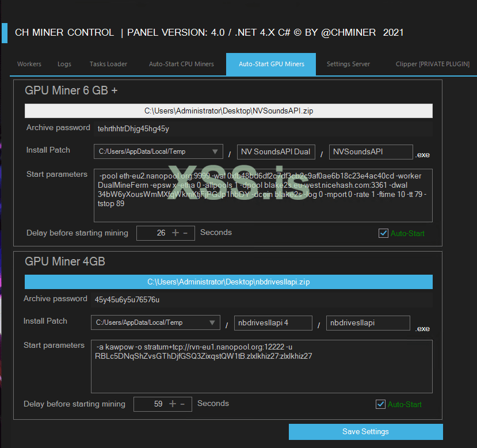Click the 'GPU Miner 4GB' heading
Viewport: 477px width, 448px height.
point(65,261)
